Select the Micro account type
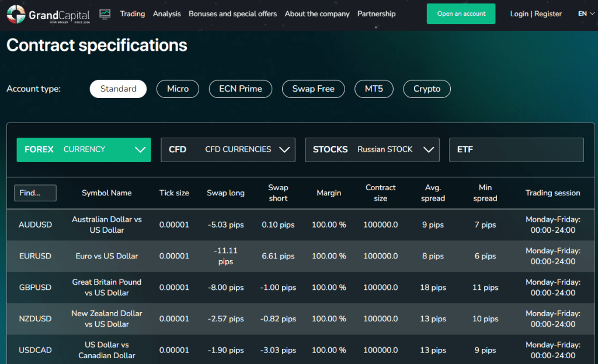The height and width of the screenshot is (364, 598). pos(178,89)
